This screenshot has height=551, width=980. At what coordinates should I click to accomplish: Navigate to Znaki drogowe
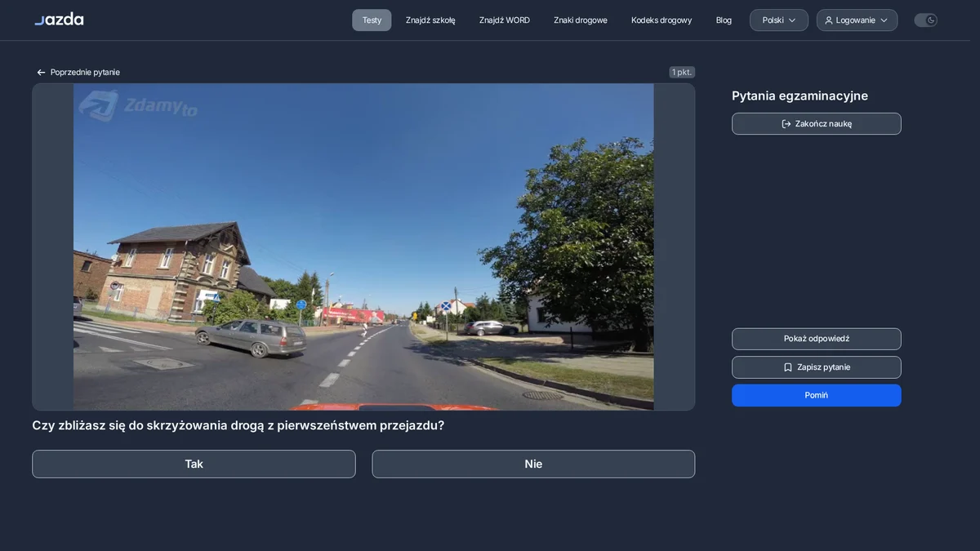point(581,20)
